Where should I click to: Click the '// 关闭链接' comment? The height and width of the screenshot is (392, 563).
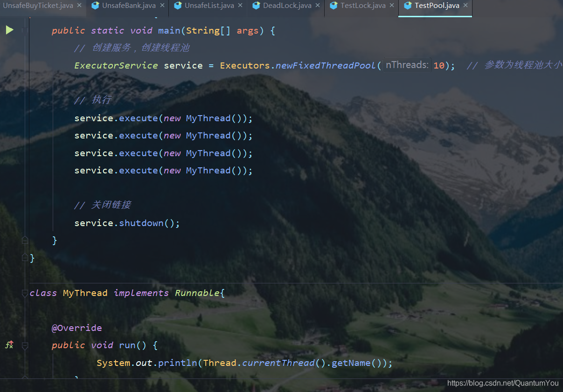(103, 205)
